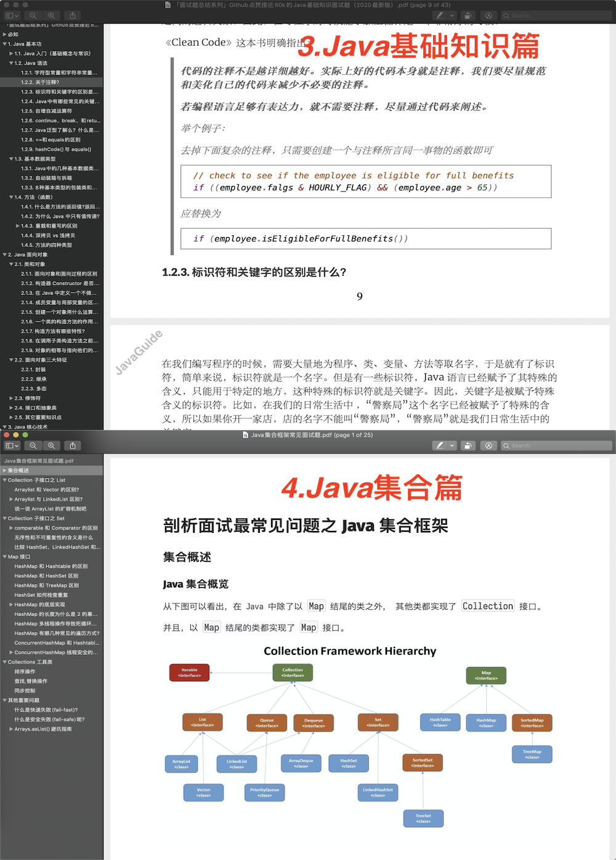Show Markup toolbar in Java集合 PDF window

point(488,445)
